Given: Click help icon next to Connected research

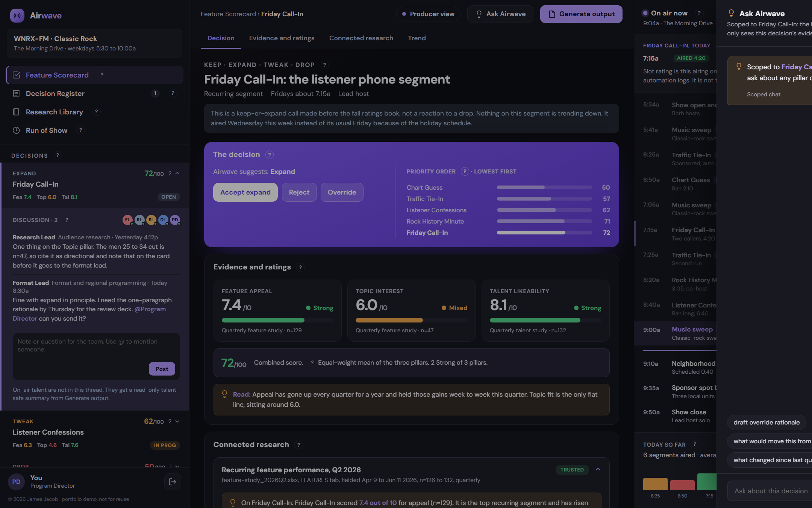Looking at the screenshot, I should point(298,445).
